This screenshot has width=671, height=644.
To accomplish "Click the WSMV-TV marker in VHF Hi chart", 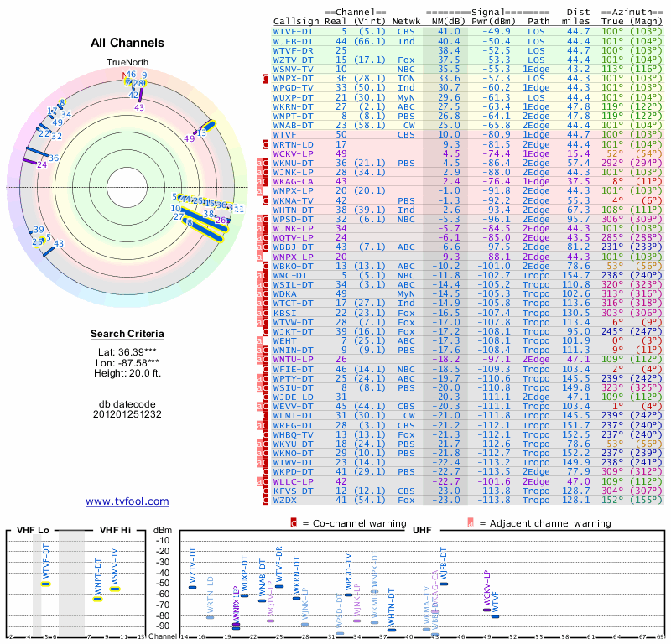I will 115,589.
